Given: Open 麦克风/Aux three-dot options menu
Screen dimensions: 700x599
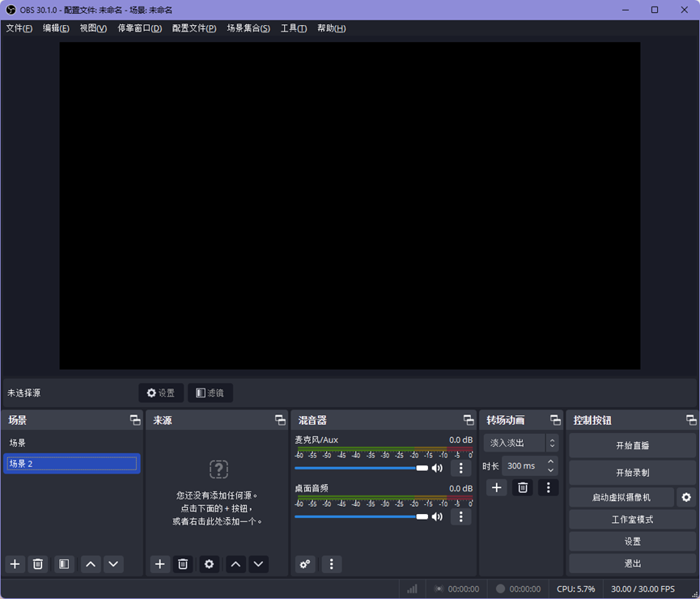Looking at the screenshot, I should (461, 468).
